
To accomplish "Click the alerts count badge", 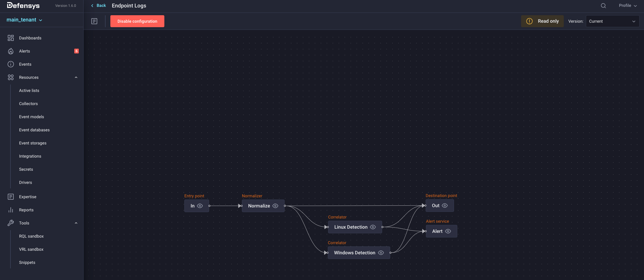I will [x=76, y=51].
